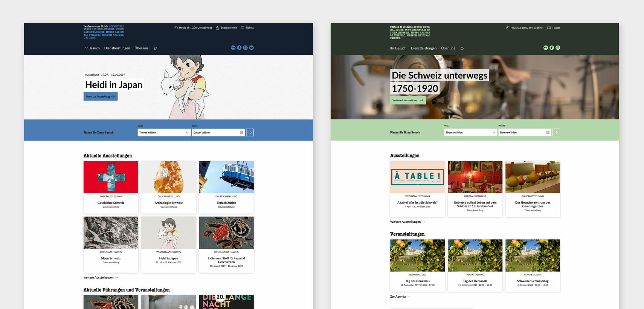
Task: Click the arrow after 'Weitere Ausstellungen' on the Prangins page
Action: click(x=424, y=222)
